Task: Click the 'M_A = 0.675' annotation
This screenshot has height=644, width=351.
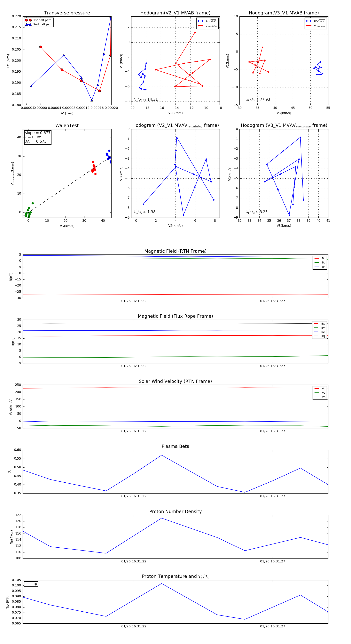Action: (36, 141)
